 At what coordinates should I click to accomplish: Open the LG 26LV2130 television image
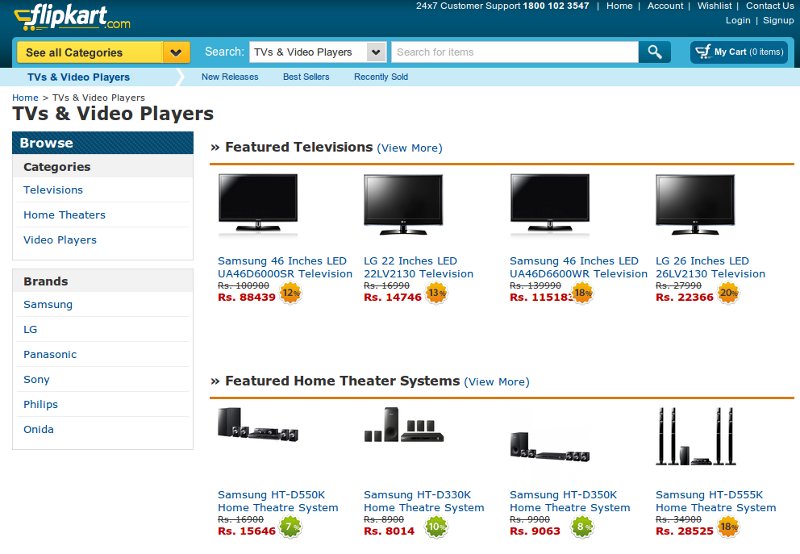[x=695, y=204]
